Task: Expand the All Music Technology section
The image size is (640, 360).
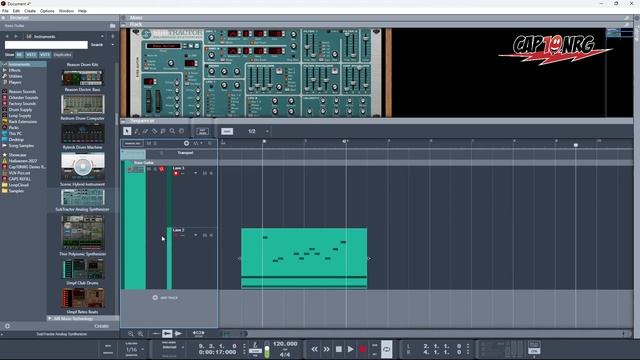Action: tap(50, 318)
